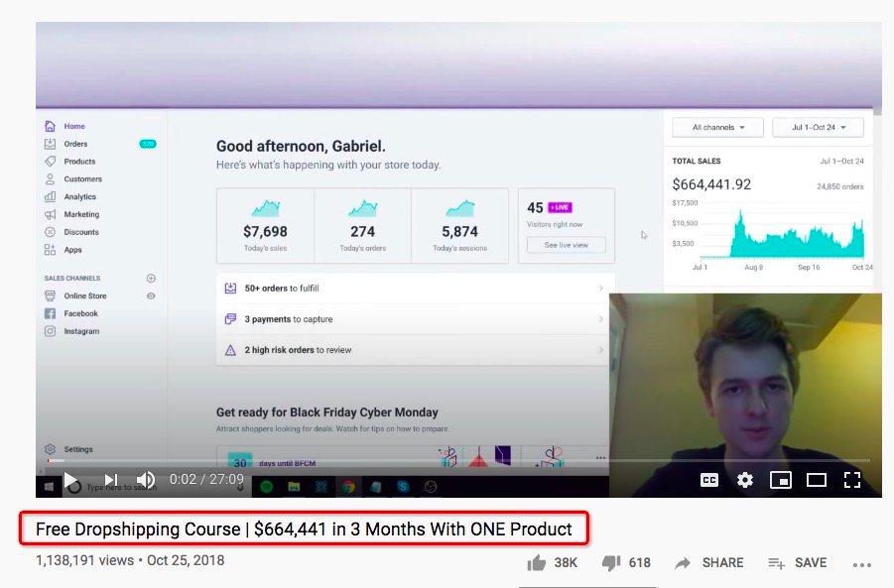
Task: View online store eye icon
Action: (151, 295)
